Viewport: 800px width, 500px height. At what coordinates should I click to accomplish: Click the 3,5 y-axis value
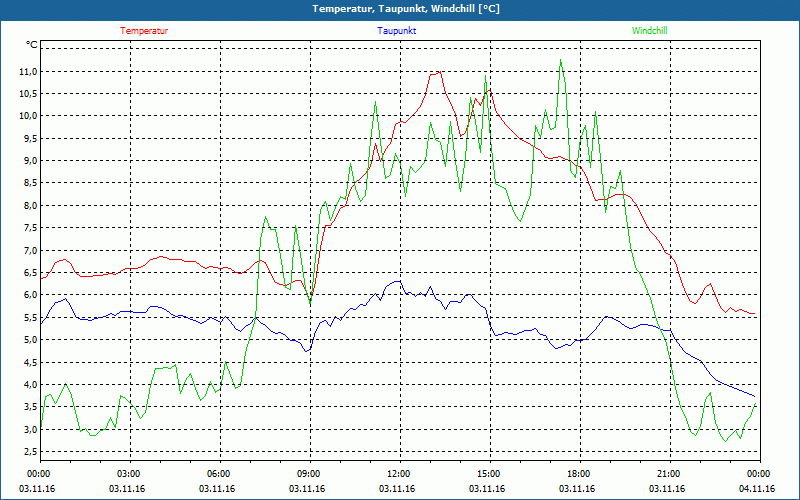(x=29, y=407)
